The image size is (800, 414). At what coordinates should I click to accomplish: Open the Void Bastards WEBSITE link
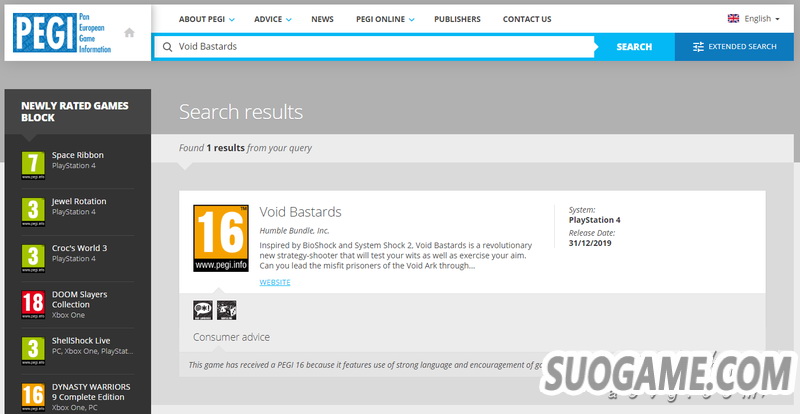275,282
